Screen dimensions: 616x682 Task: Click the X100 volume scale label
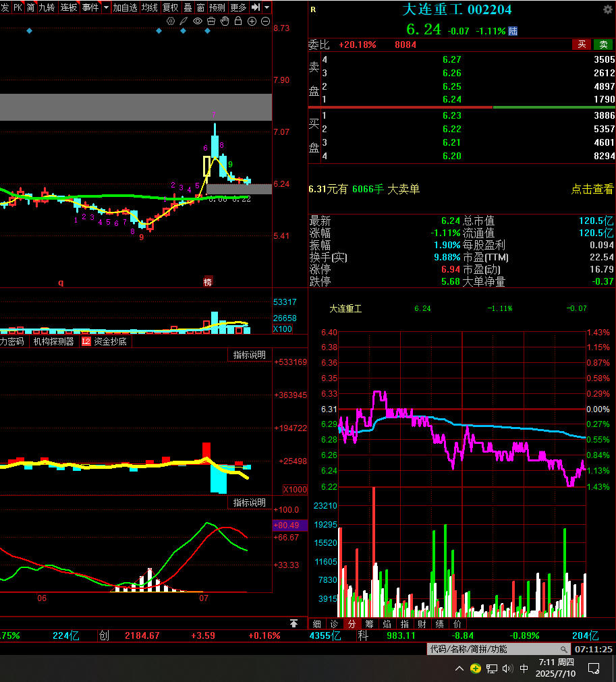click(x=282, y=329)
